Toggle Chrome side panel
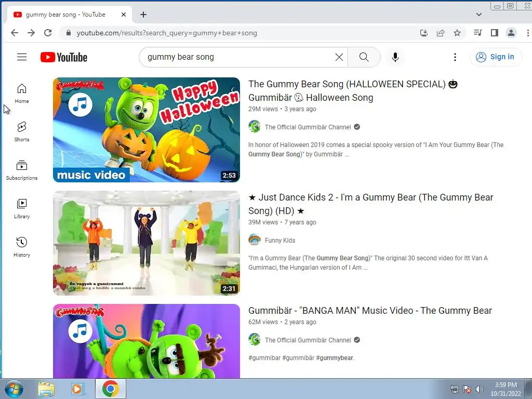Viewport: 532px width, 399px height. 495,33
